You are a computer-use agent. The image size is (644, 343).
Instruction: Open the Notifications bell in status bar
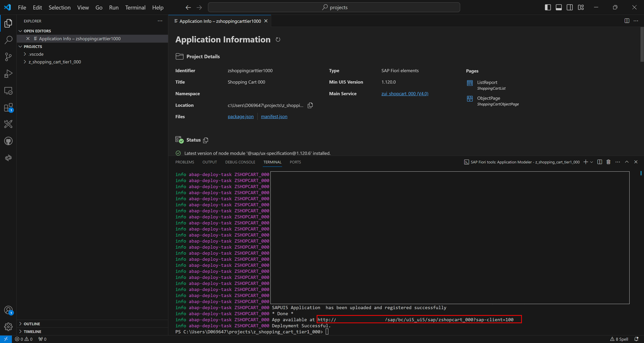pyautogui.click(x=637, y=339)
